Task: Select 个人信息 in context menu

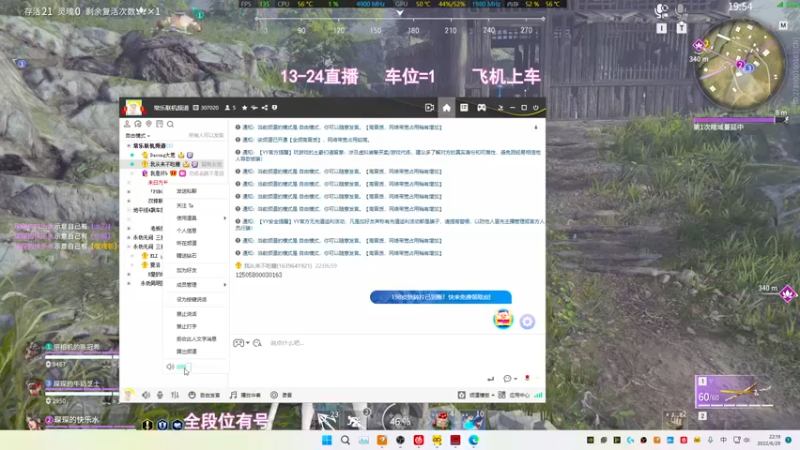Action: pos(186,231)
